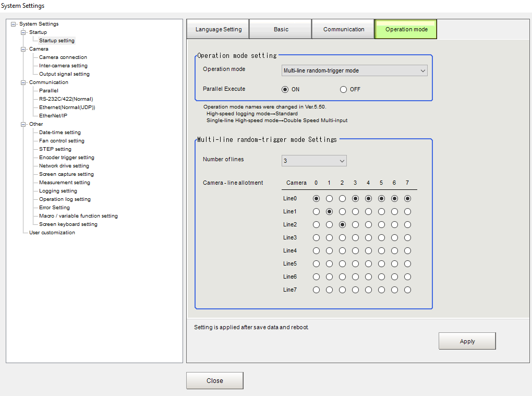Select Startup setting in the tree
532x396 pixels.
tap(57, 40)
